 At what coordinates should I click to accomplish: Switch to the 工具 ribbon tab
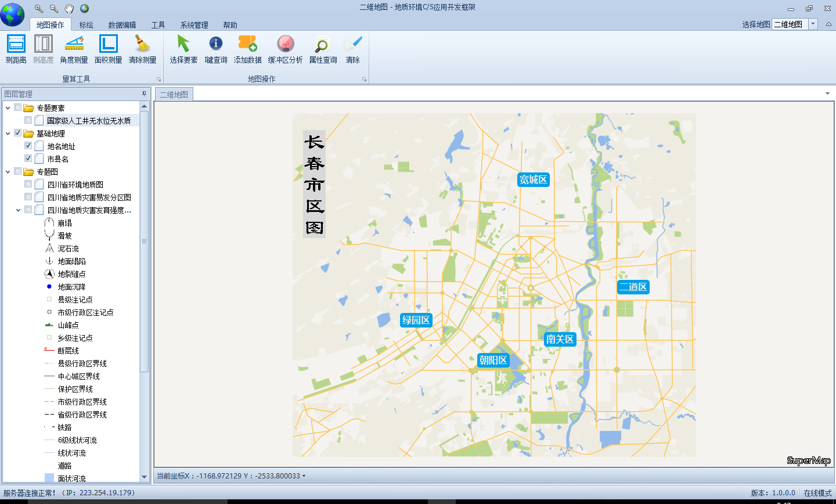pos(158,25)
